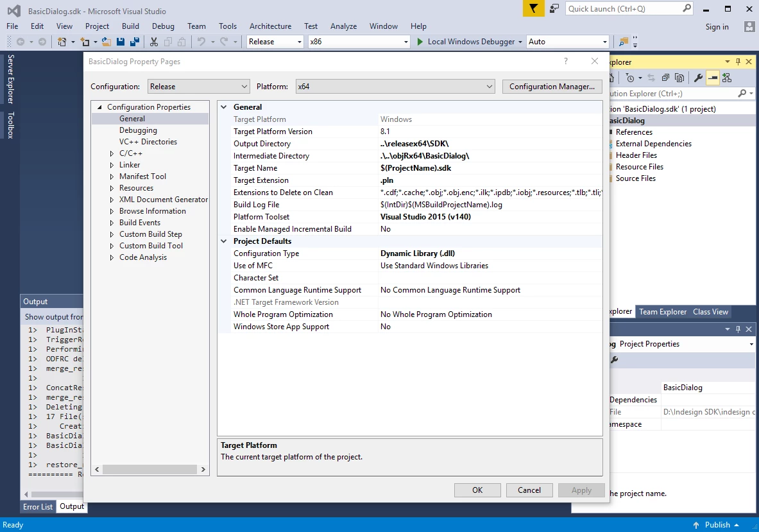Click the Find in Files icon
The width and height of the screenshot is (759, 532).
point(624,42)
